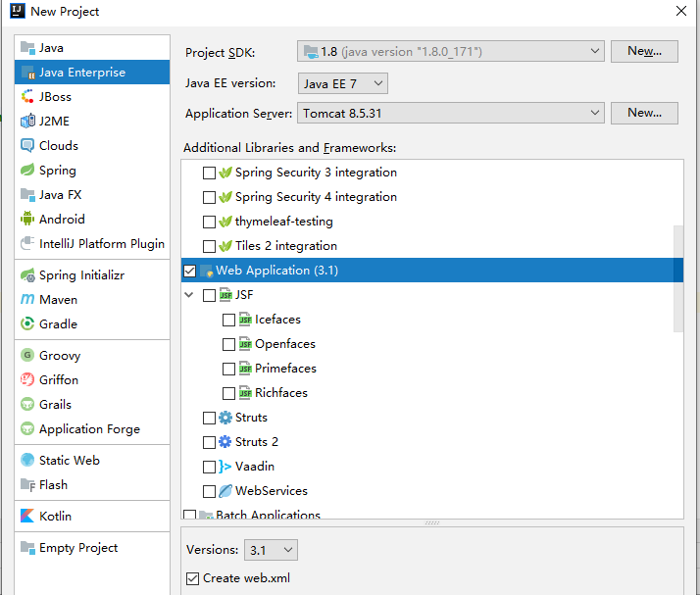Screen dimensions: 700x595
Task: Open the Java EE version dropdown
Action: coord(343,83)
